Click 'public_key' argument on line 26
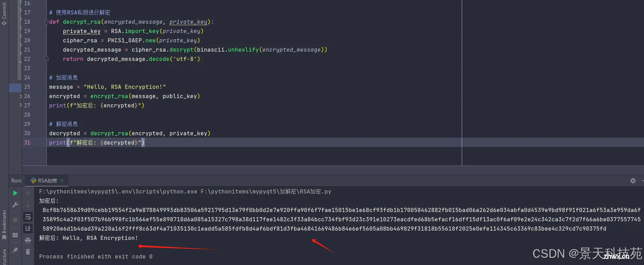644x265 pixels. (x=180, y=96)
